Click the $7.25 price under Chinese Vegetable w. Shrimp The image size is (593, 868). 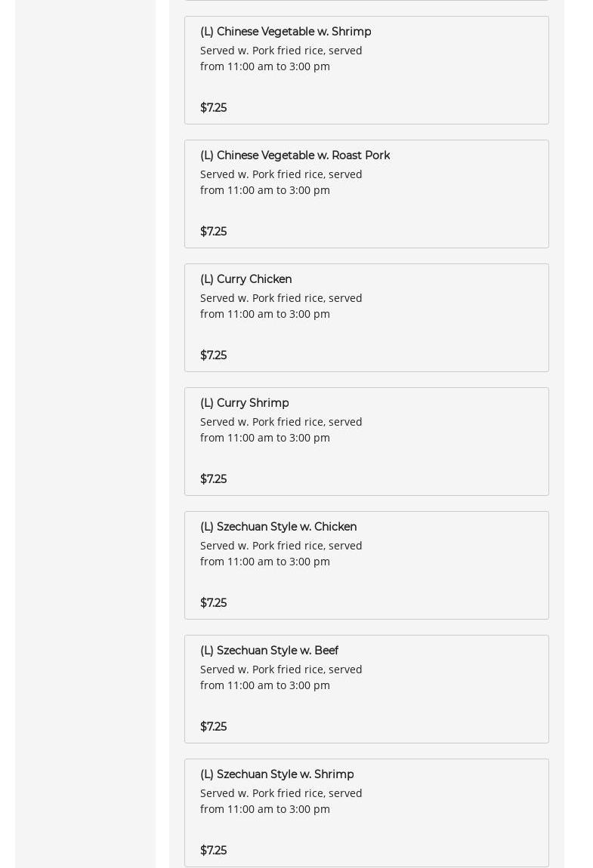tap(213, 108)
